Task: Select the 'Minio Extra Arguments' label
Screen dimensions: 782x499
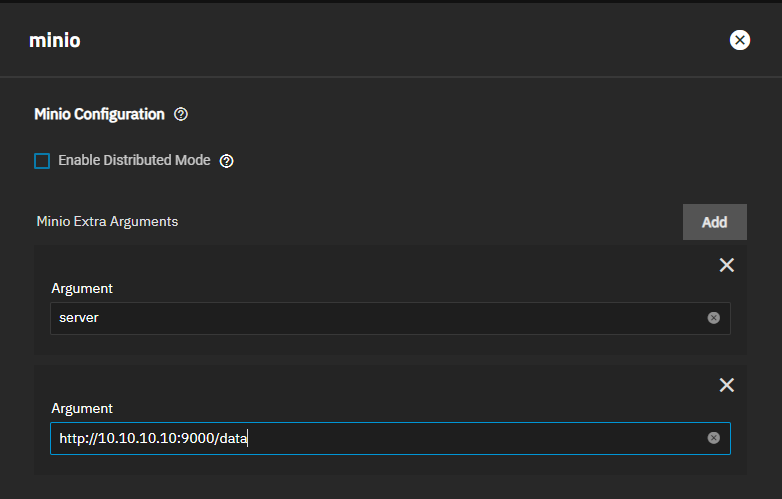Action: click(107, 221)
